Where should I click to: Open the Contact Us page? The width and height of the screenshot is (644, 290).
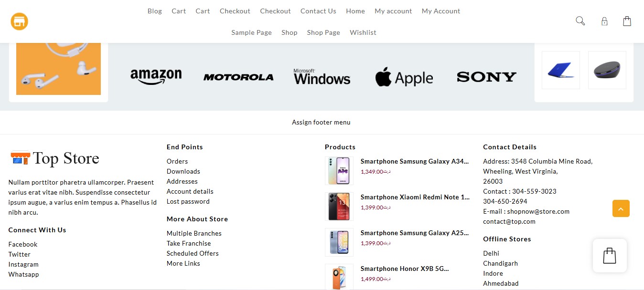tap(318, 10)
